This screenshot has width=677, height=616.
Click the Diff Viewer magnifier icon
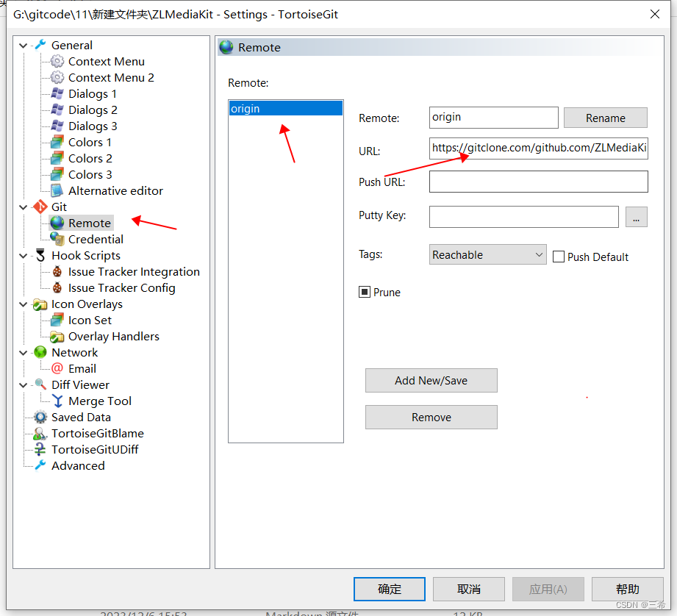(x=40, y=384)
